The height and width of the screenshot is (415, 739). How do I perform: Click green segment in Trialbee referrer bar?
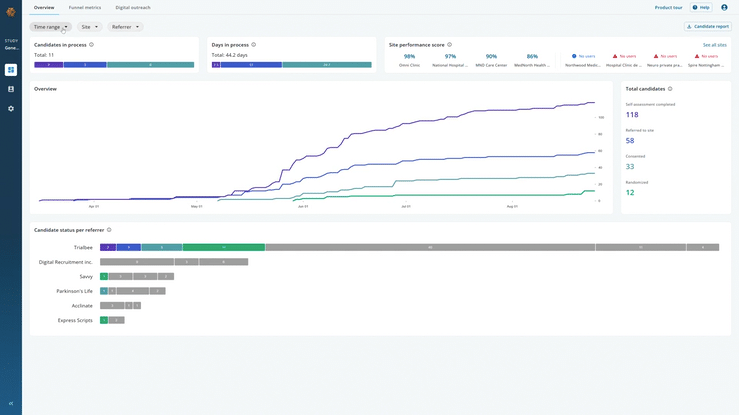(223, 247)
